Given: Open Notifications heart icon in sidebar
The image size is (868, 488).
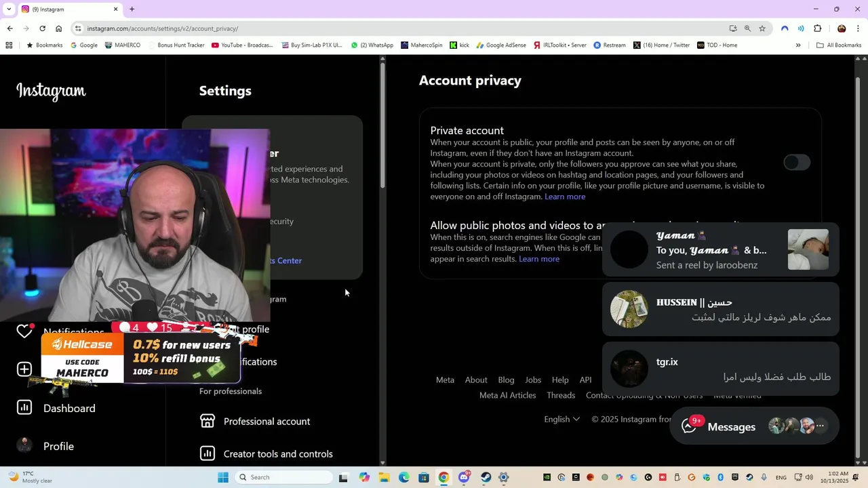Looking at the screenshot, I should coord(24,331).
